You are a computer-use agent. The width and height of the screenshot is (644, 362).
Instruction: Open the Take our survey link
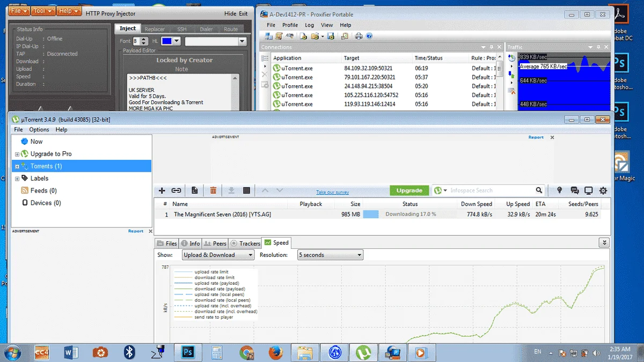pyautogui.click(x=333, y=192)
